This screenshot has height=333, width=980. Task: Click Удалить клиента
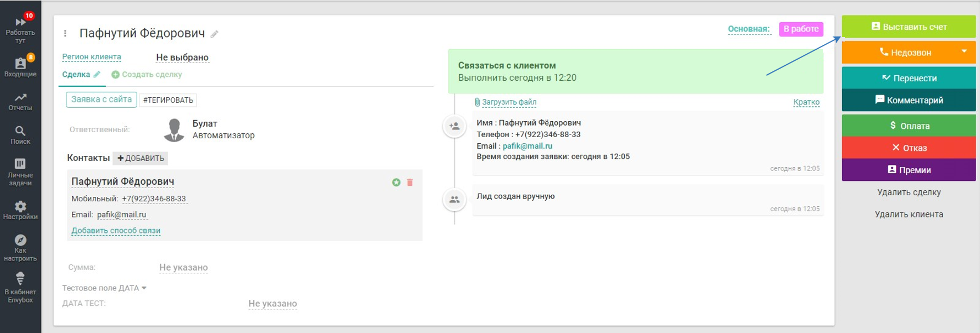909,215
